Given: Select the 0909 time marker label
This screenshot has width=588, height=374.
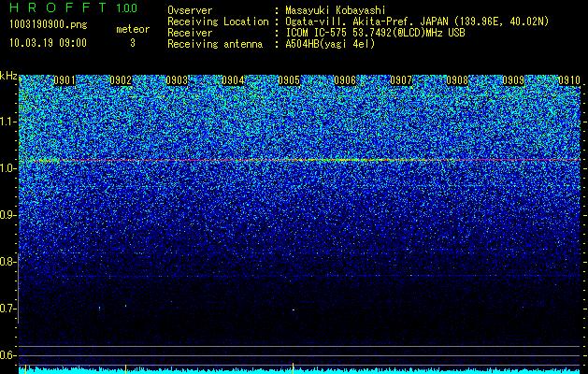Looking at the screenshot, I should [513, 80].
